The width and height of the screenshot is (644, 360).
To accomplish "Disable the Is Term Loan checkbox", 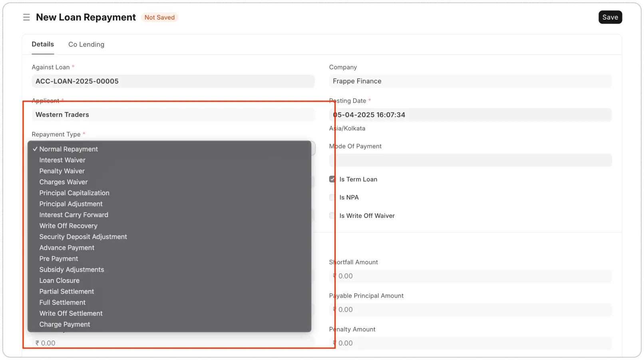I will 332,179.
